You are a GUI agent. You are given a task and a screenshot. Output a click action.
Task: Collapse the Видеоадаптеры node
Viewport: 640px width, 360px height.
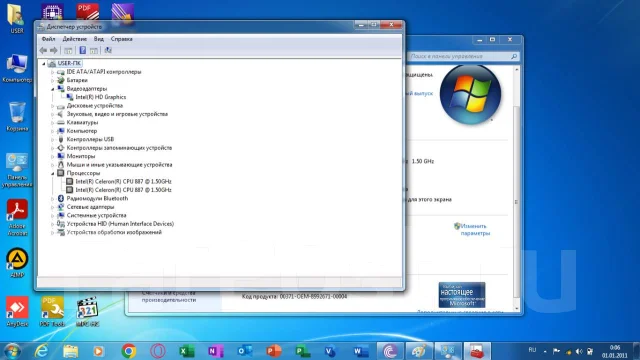52,89
